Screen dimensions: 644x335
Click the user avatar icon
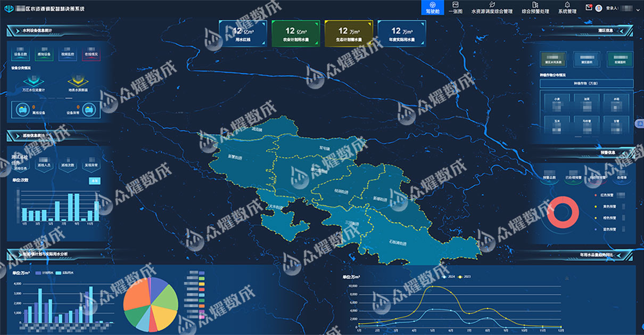pyautogui.click(x=599, y=8)
